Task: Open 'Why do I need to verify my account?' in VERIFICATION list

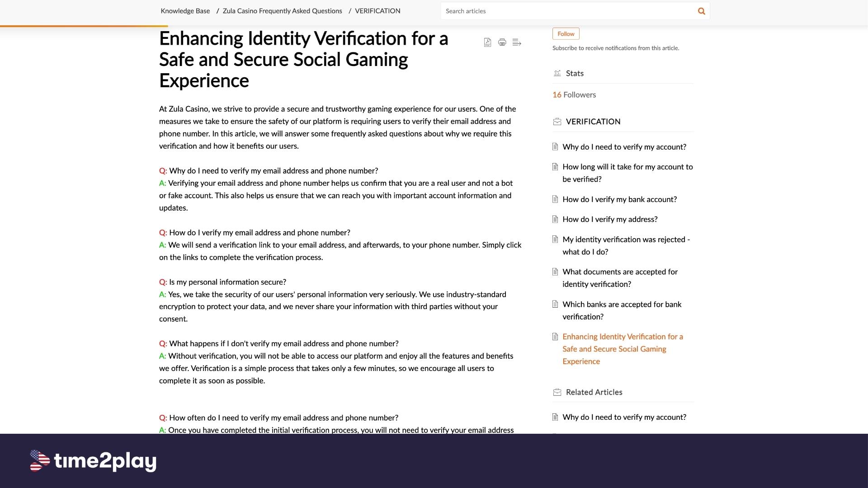Action: coord(624,147)
